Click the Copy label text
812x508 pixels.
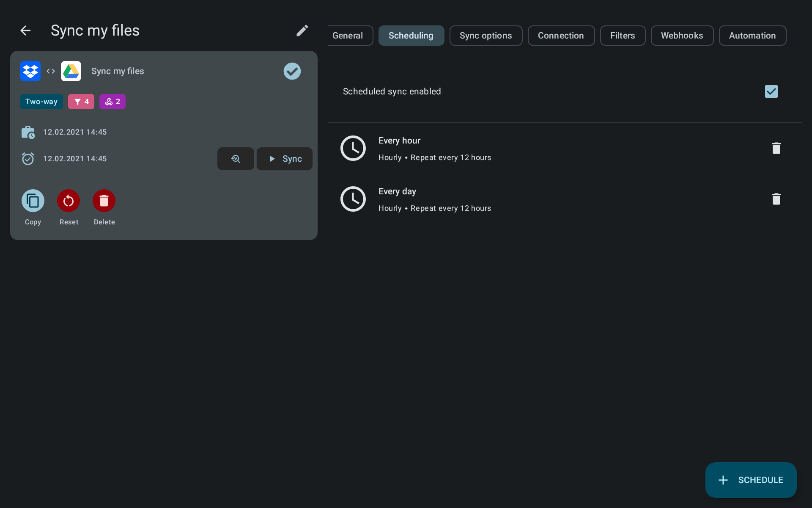tap(33, 222)
